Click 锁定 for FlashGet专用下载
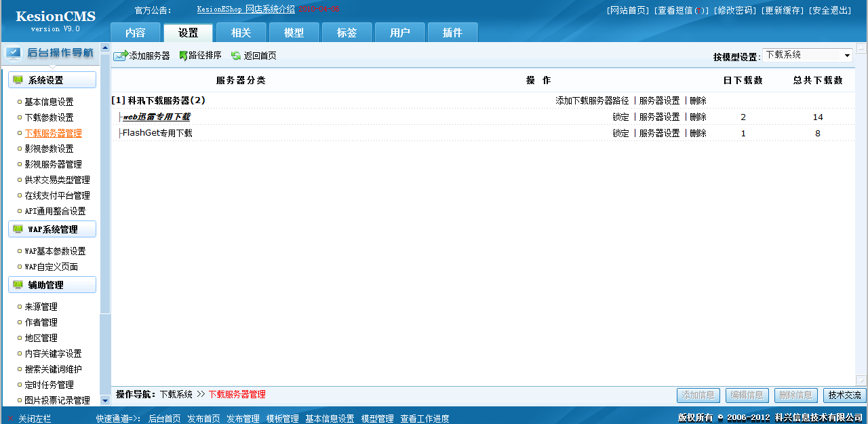This screenshot has height=424, width=868. click(x=620, y=133)
